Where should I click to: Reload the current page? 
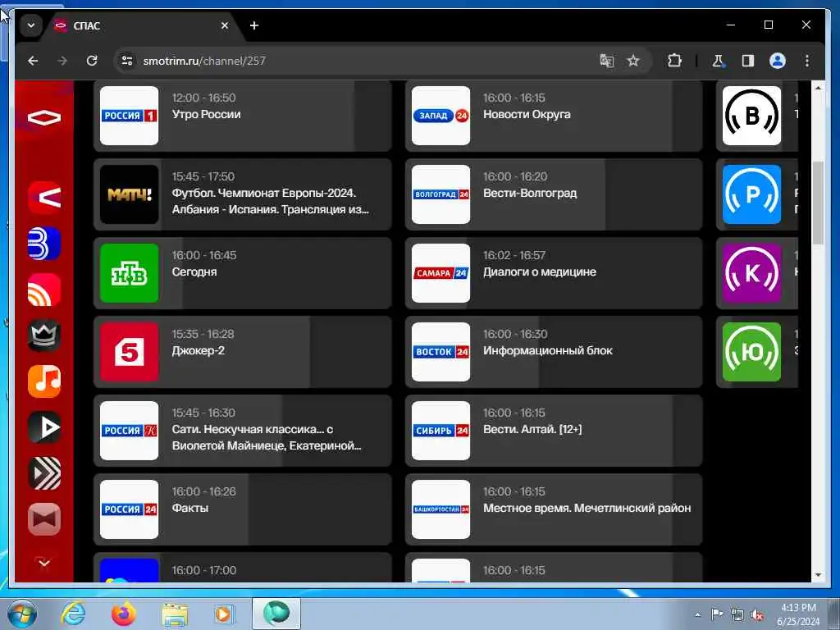tap(92, 61)
